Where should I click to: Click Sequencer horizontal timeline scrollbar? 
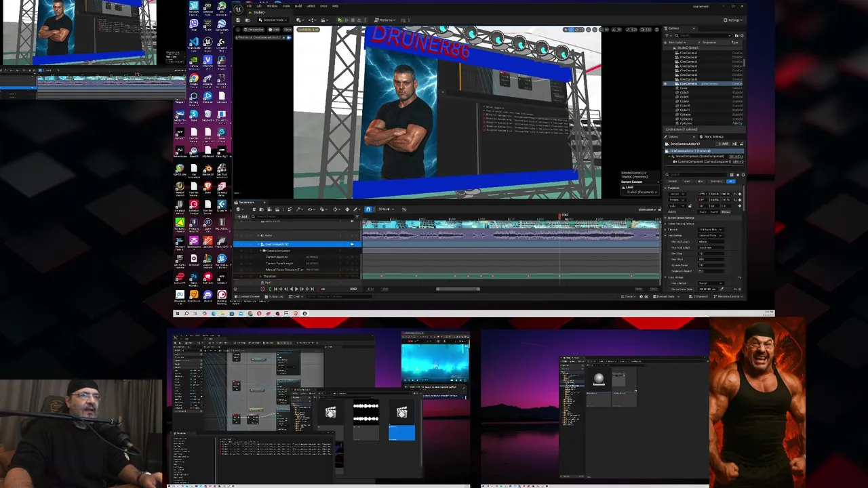(458, 289)
